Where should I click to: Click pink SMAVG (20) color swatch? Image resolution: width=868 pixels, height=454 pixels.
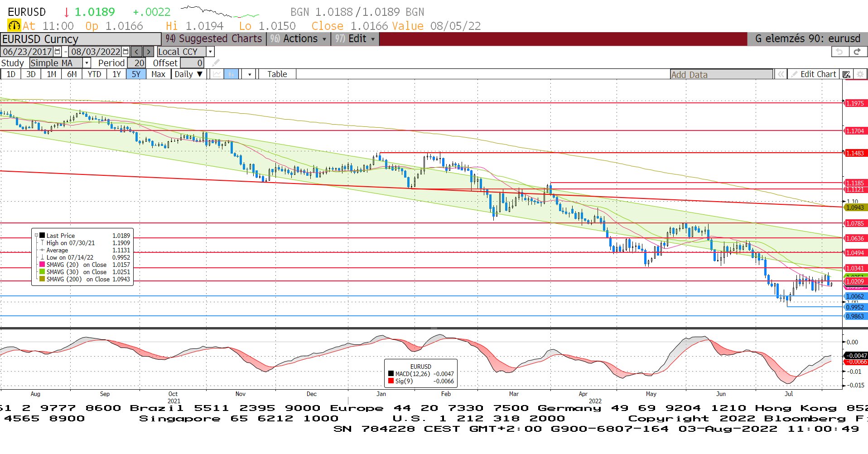[42, 265]
